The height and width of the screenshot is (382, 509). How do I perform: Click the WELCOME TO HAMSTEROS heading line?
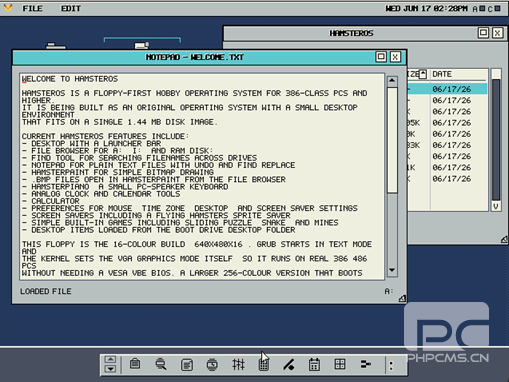(70, 79)
